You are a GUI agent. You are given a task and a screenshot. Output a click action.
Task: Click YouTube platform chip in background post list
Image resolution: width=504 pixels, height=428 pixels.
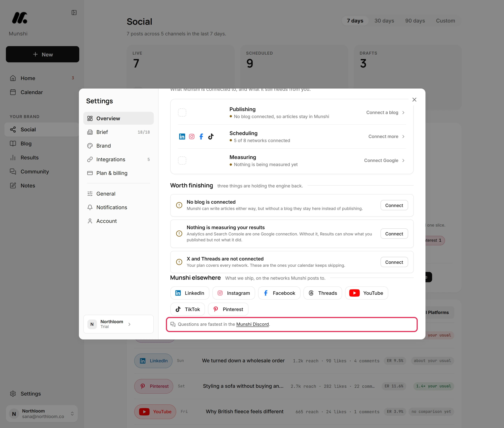click(155, 412)
